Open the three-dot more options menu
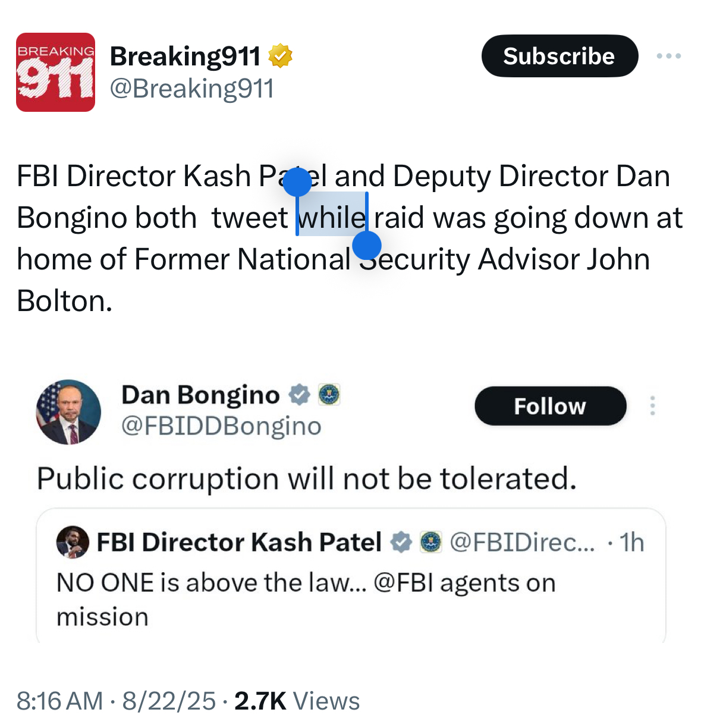701x728 pixels. click(x=669, y=56)
